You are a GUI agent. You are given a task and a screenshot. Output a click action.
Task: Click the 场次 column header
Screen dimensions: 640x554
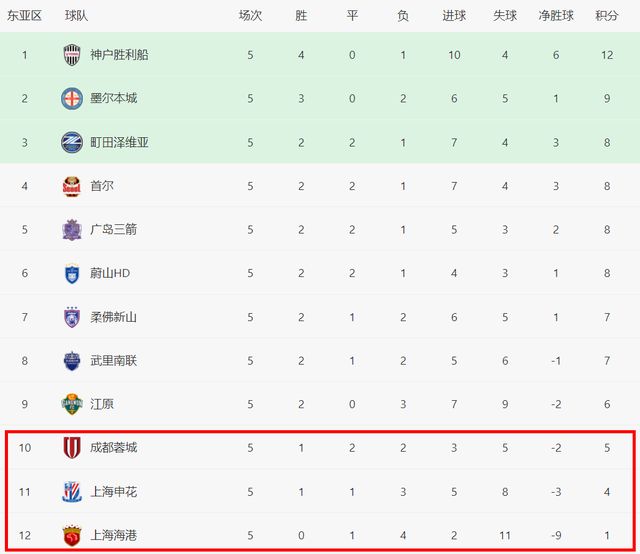click(x=250, y=16)
